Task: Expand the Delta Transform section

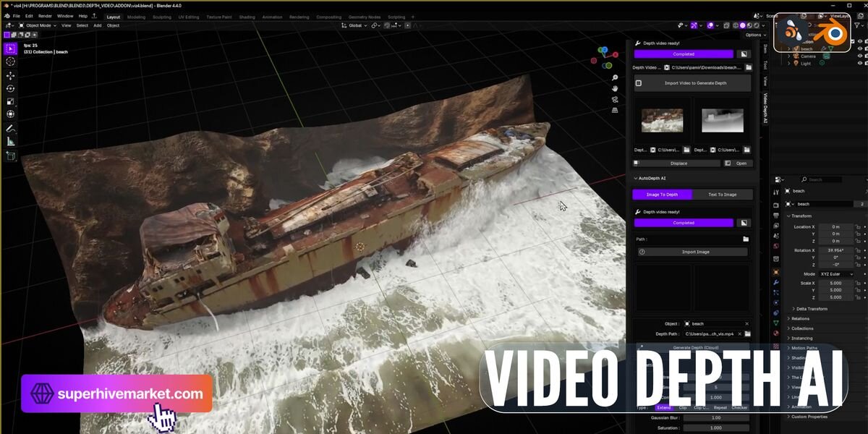Action: click(811, 309)
